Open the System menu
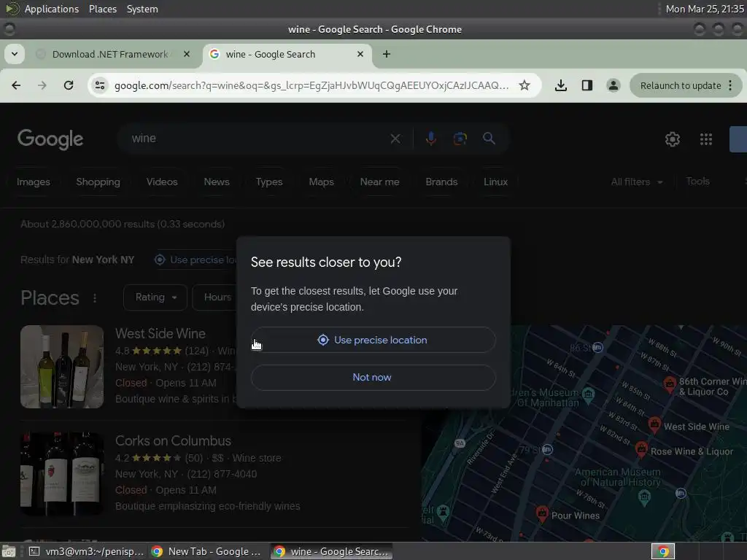 (142, 9)
